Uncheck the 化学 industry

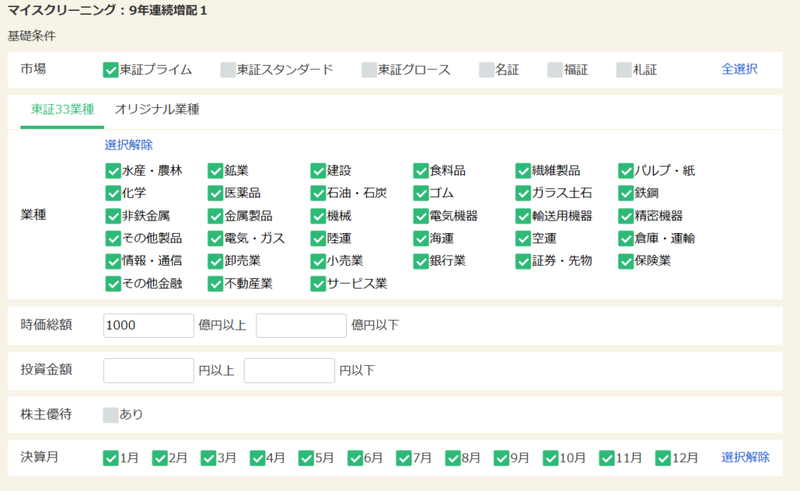point(113,193)
